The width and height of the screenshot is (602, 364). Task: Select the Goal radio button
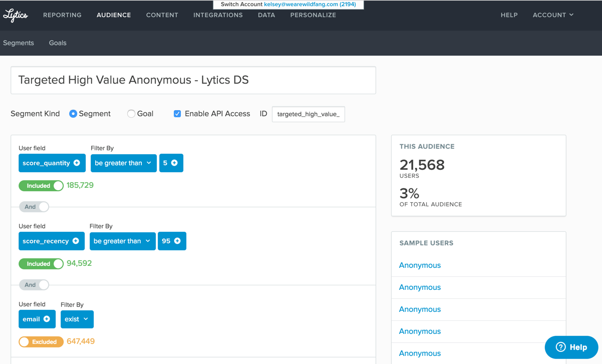point(131,114)
